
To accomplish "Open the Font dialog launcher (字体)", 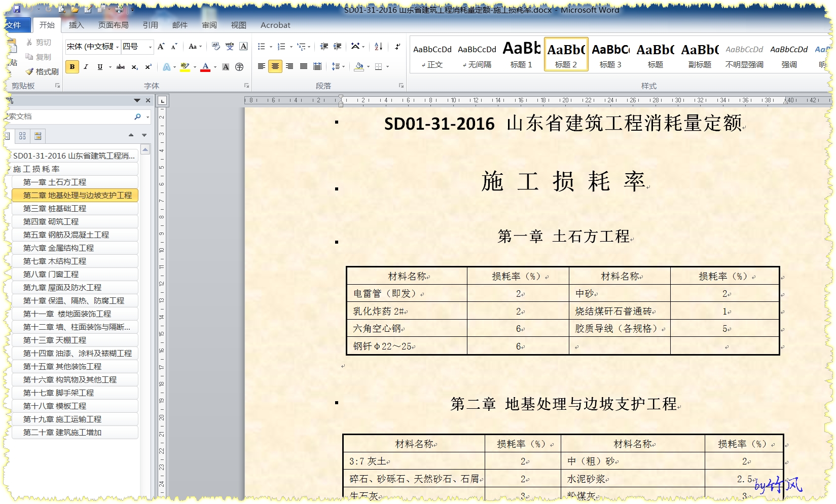I will tap(246, 86).
